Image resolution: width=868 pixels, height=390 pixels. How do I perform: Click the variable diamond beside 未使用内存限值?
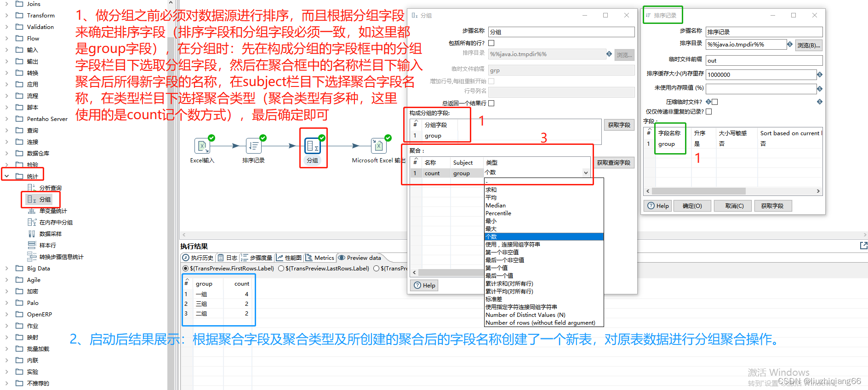click(x=820, y=89)
